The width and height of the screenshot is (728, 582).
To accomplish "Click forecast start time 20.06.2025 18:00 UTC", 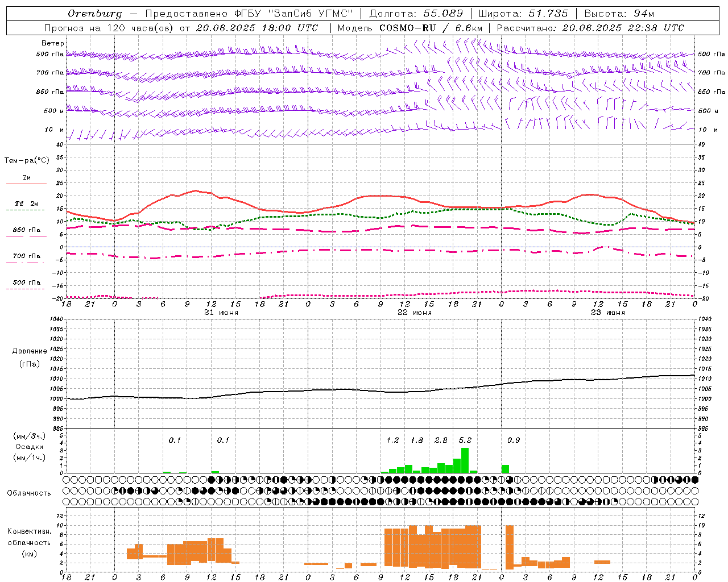I will tap(257, 28).
